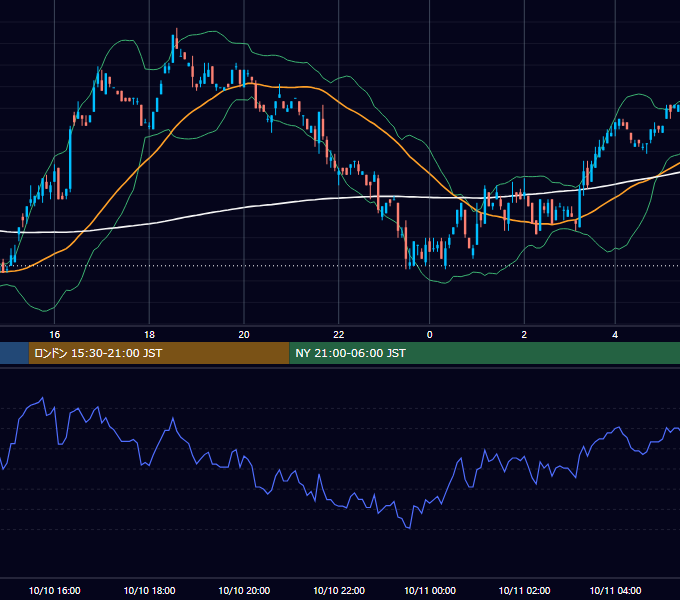
Task: Click the ロンドン 15:30-21:00 JST session bar
Action: [x=159, y=353]
